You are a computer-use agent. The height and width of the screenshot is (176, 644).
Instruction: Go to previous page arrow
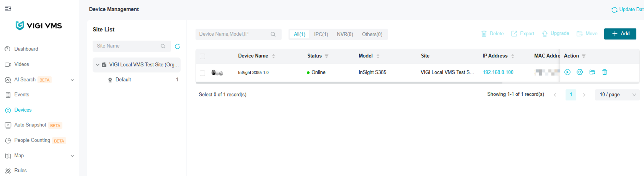coord(555,95)
